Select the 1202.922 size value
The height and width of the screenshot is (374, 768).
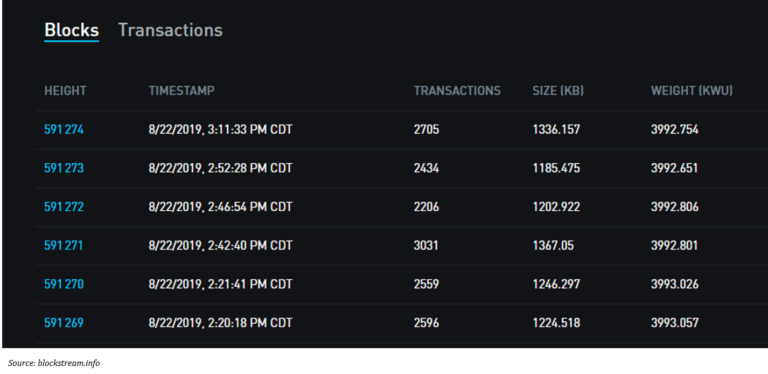click(x=556, y=207)
